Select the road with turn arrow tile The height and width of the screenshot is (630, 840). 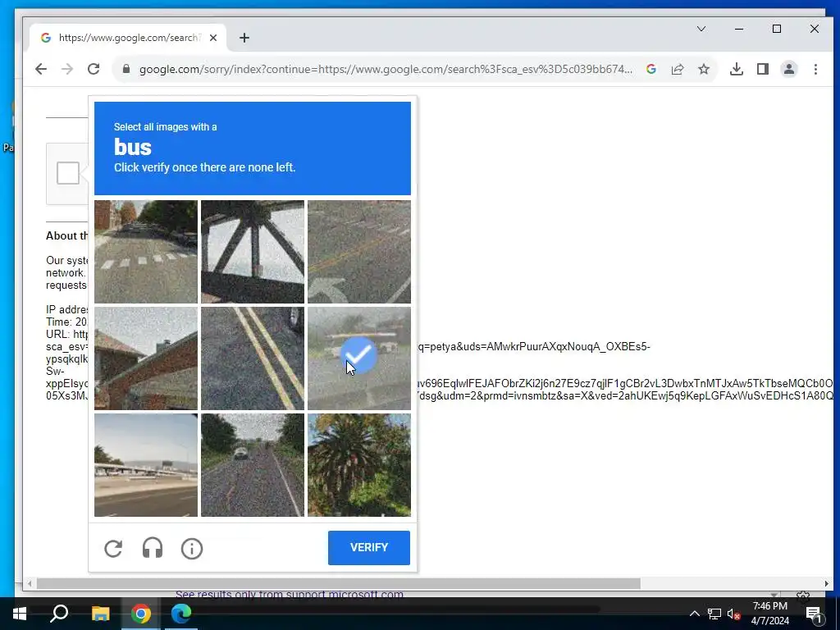click(359, 252)
